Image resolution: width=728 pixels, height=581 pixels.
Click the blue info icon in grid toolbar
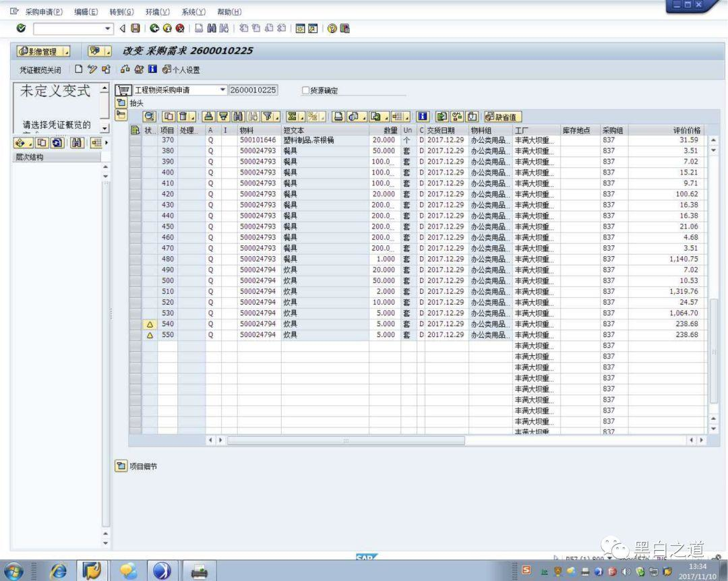tap(422, 117)
